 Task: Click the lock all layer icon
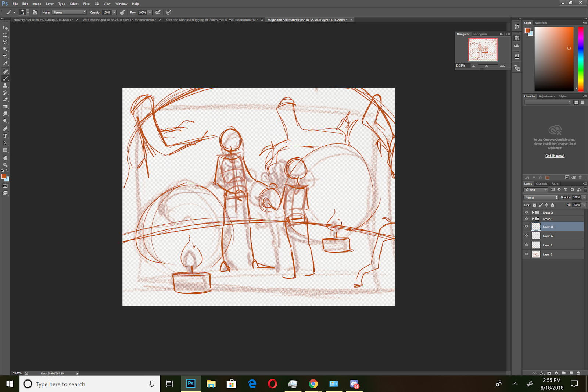(x=552, y=205)
